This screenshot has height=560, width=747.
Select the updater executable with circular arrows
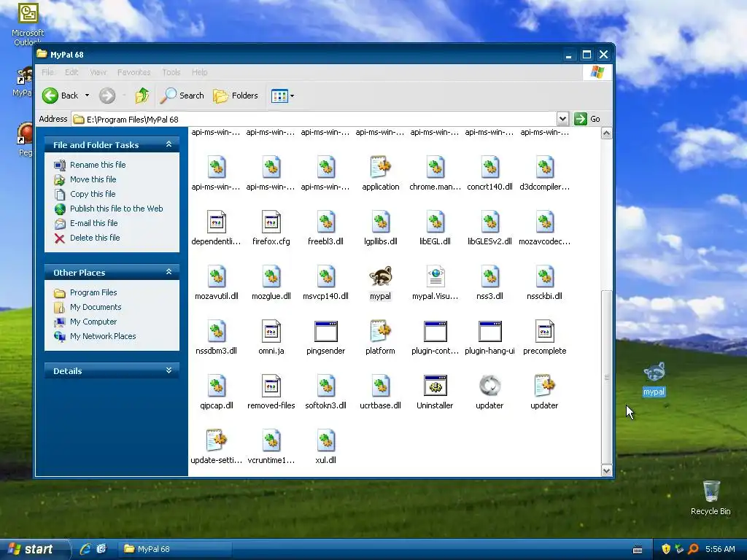pos(489,392)
